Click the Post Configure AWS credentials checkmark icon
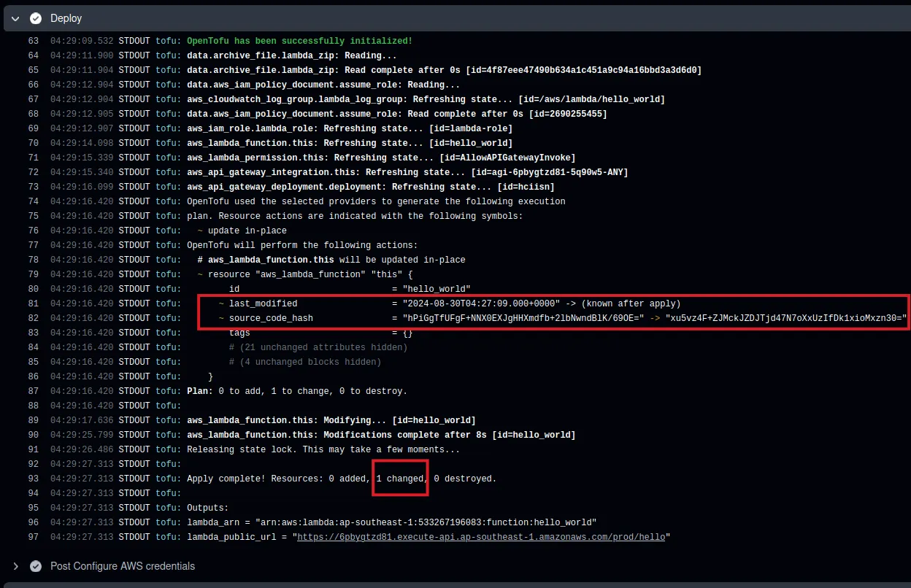911x588 pixels. click(36, 566)
